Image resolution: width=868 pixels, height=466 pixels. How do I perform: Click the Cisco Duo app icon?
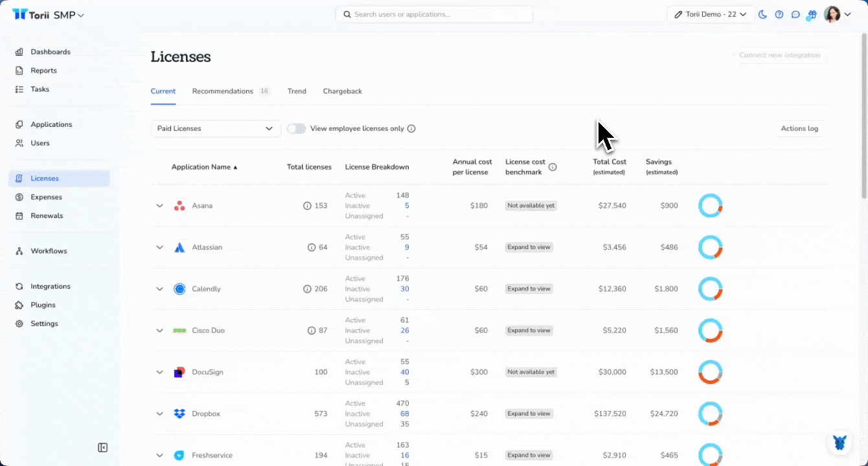(179, 331)
